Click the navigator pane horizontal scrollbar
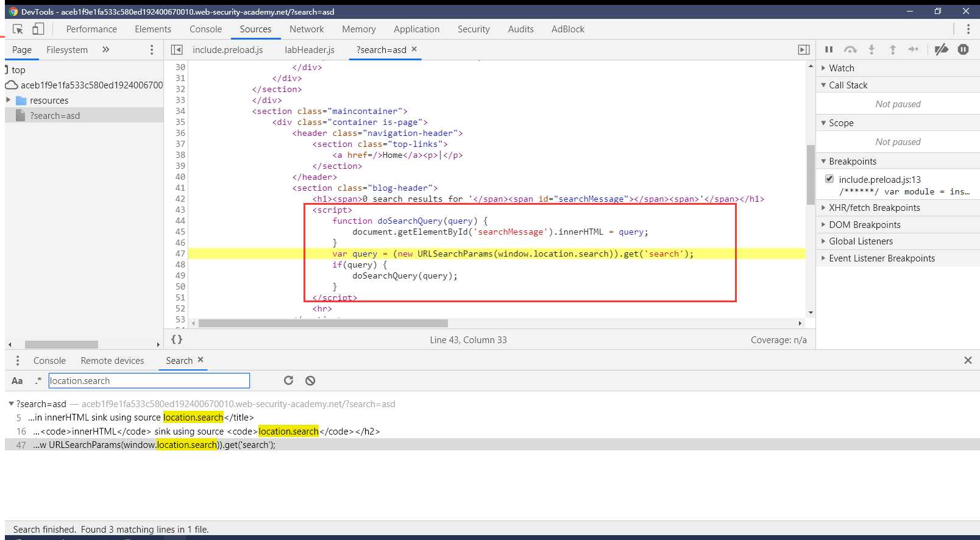The width and height of the screenshot is (980, 540). click(x=61, y=344)
